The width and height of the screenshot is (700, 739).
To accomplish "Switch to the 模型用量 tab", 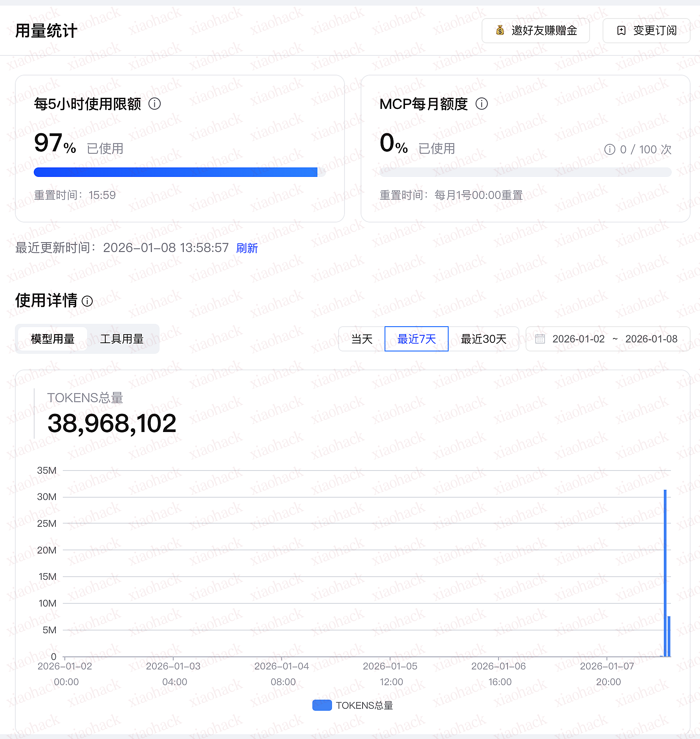I will point(52,339).
